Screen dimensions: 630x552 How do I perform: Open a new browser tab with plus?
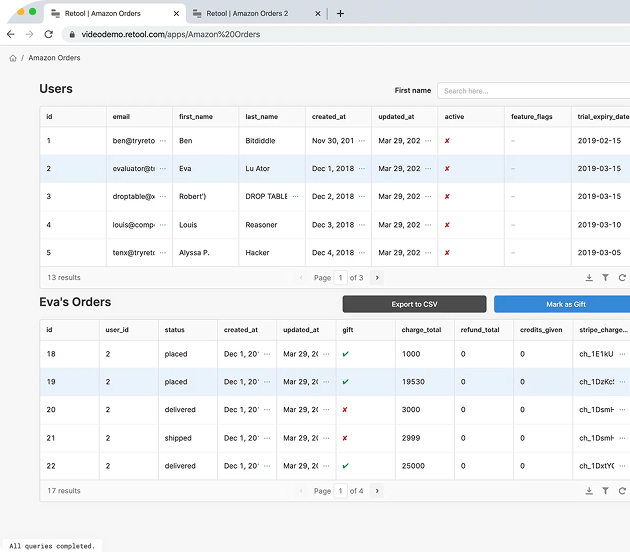point(340,14)
